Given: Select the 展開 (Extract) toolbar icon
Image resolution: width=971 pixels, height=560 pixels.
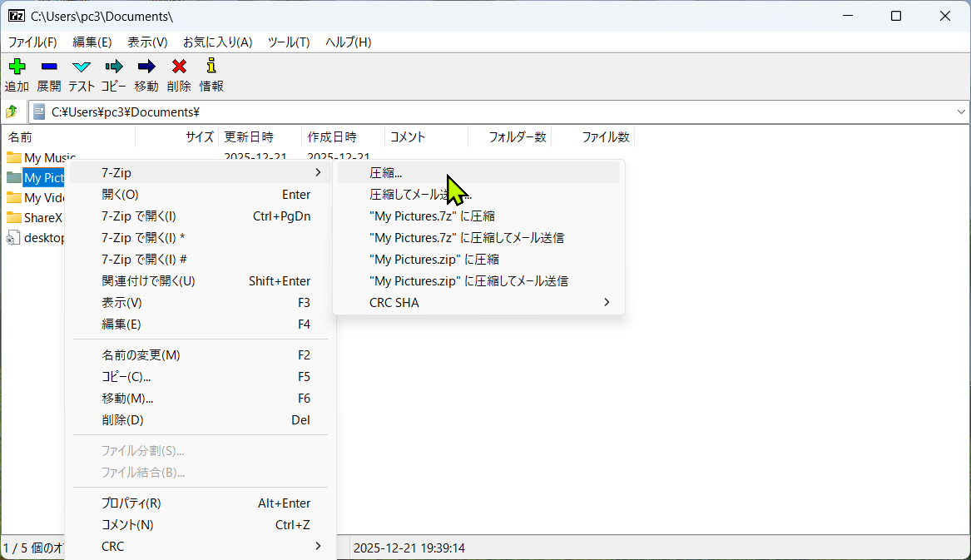Looking at the screenshot, I should pos(48,75).
